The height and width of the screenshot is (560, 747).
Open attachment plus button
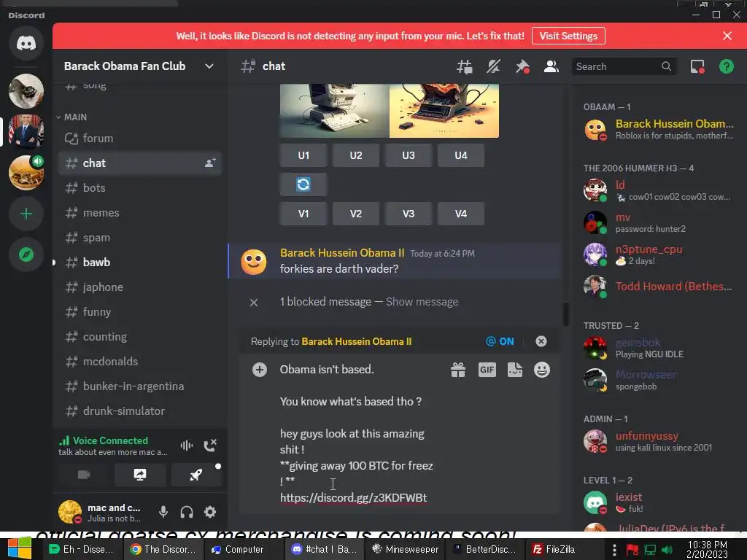click(260, 370)
